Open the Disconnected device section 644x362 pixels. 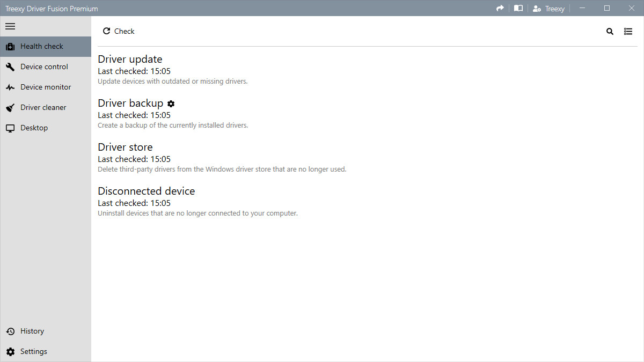146,191
